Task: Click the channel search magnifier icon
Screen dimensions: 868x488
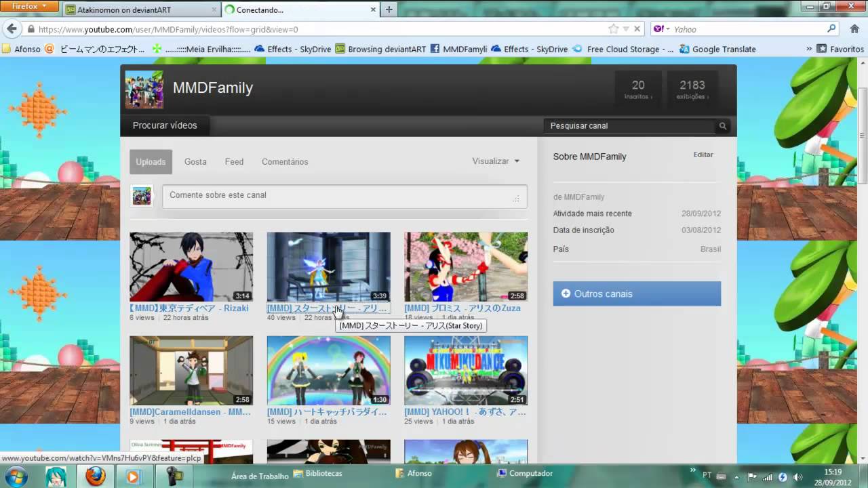Action: (723, 126)
